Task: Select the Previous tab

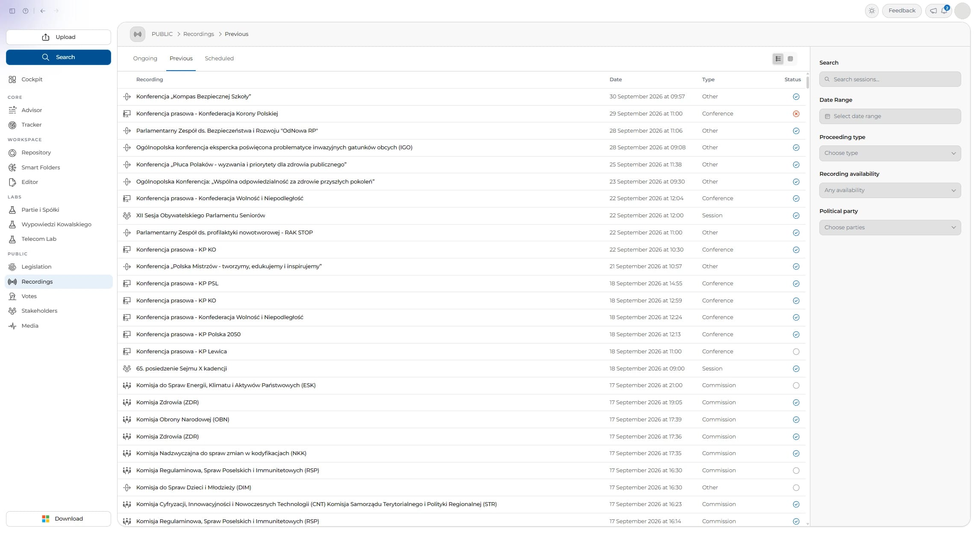Action: tap(181, 59)
